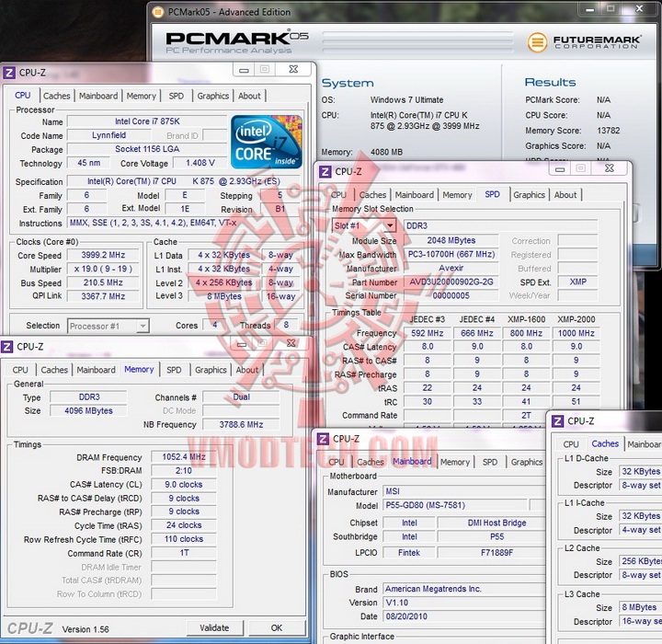Image resolution: width=662 pixels, height=644 pixels.
Task: Click the Command Rate value 1T
Action: (184, 553)
